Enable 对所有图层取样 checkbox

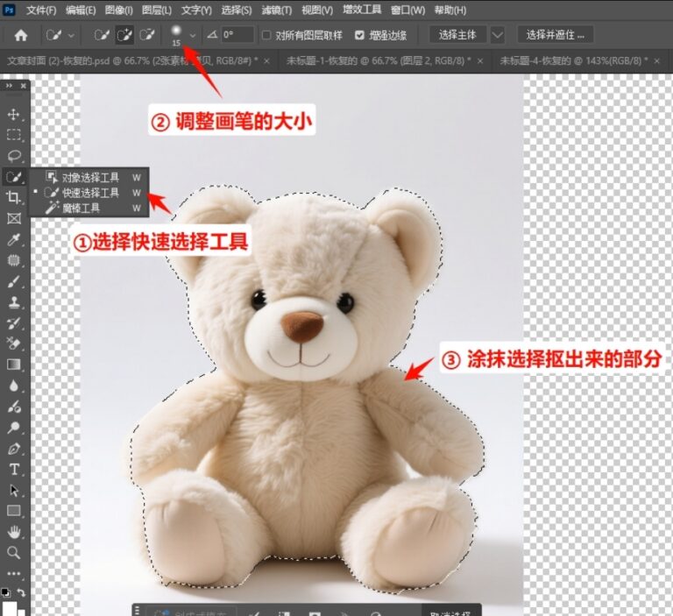[266, 35]
